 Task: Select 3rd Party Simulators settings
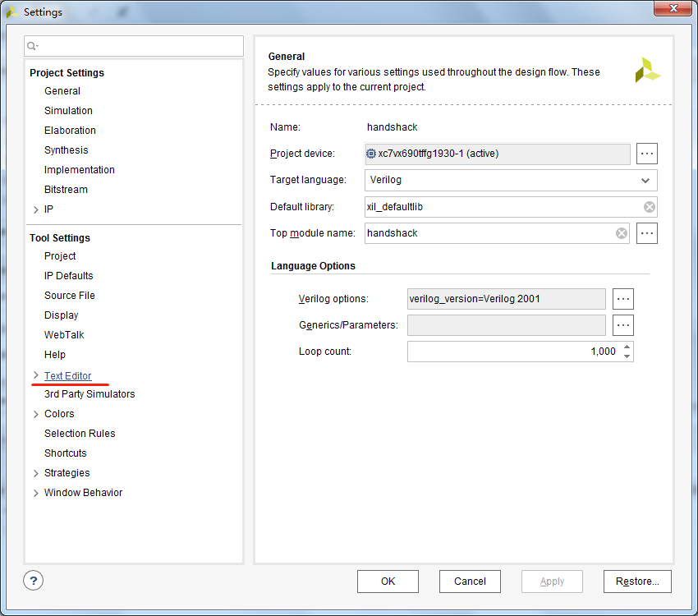pyautogui.click(x=90, y=394)
